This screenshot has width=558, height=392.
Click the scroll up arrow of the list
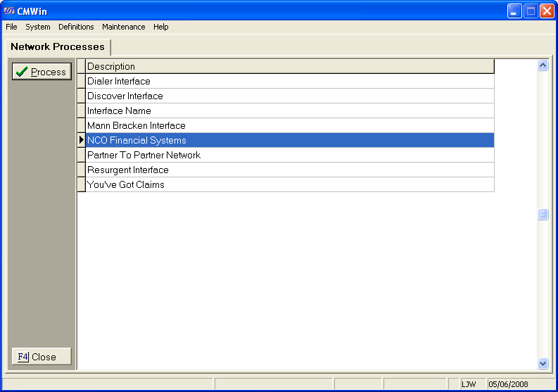click(x=543, y=65)
